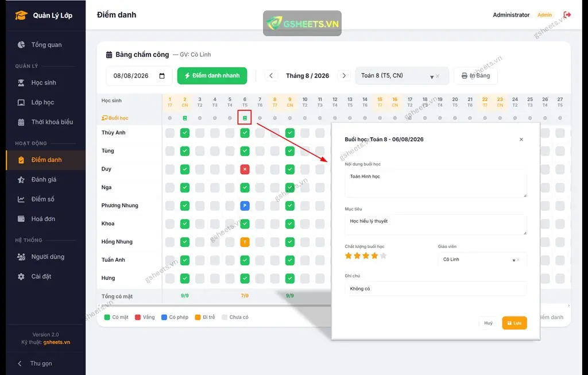Edit the Nội dung buổi học text area
Screen dimensions: 588x375
(436, 184)
